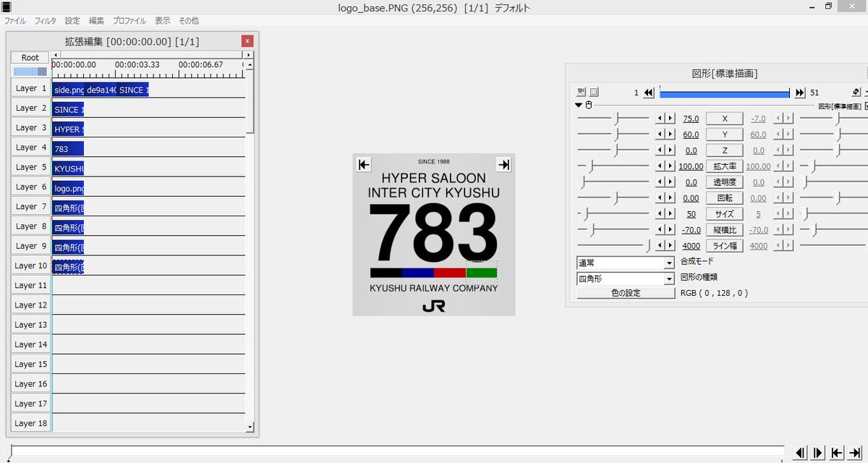Open the 図形の種類 dropdown showing 四角形
Image resolution: width=868 pixels, height=463 pixels.
pyautogui.click(x=626, y=279)
